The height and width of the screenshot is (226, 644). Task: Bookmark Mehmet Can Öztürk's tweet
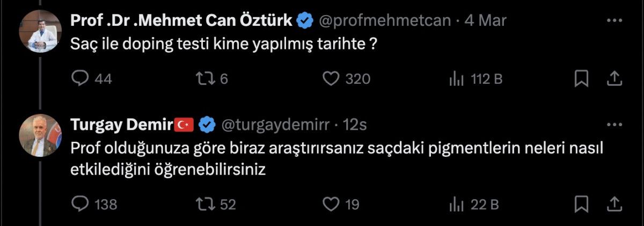581,79
